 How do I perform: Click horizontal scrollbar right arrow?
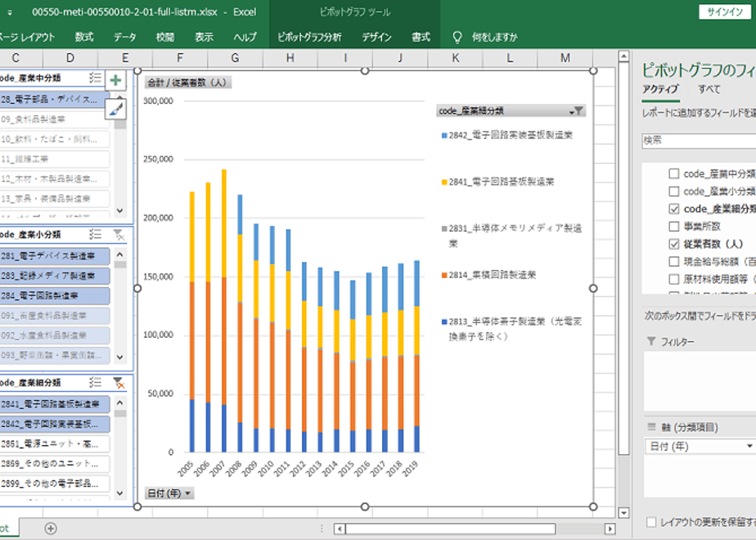[610, 529]
